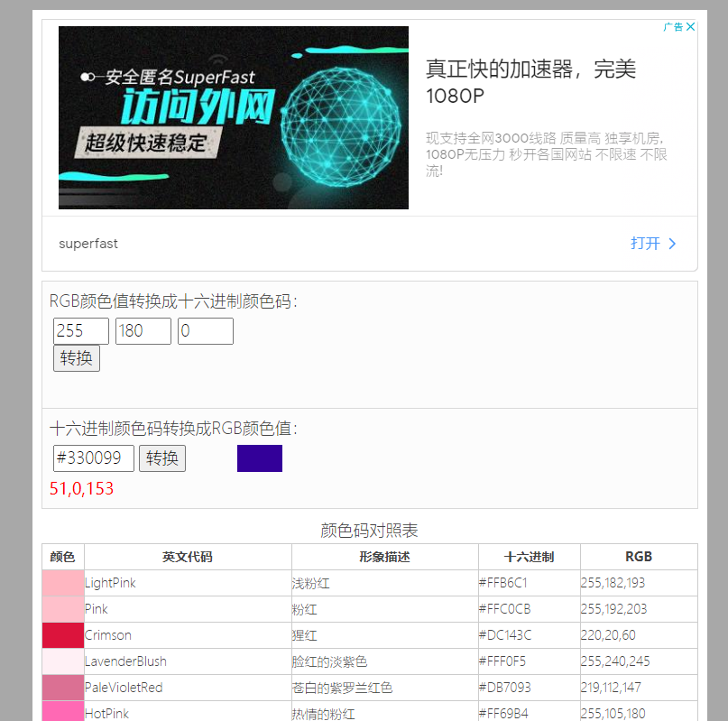The height and width of the screenshot is (721, 728).
Task: Select the hex value #FFF0F5
Action: [502, 661]
